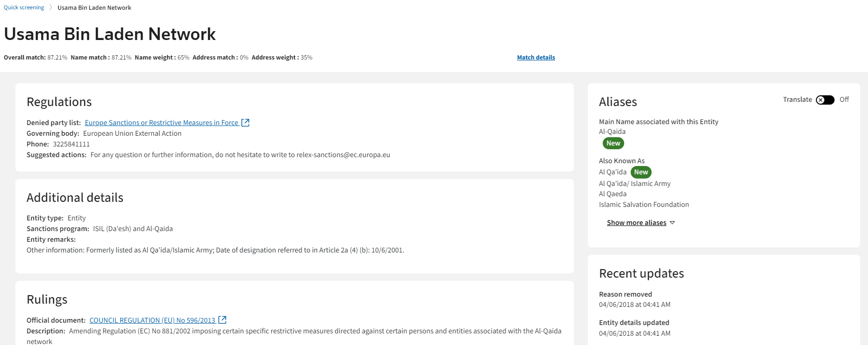Click the Off label beside Translate toggle
The height and width of the screenshot is (345, 868).
tap(844, 100)
